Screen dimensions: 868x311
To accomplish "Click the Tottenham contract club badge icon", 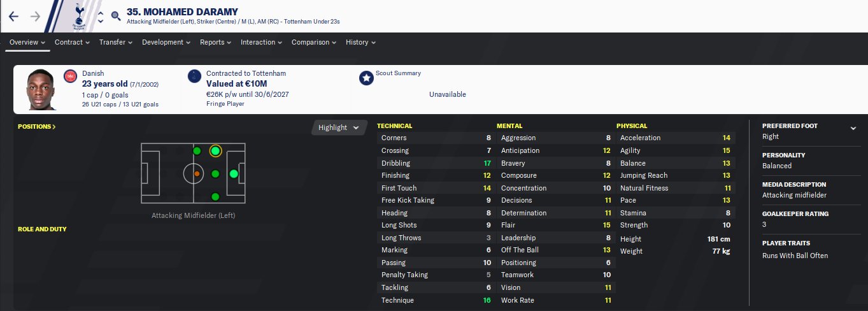I will tap(194, 77).
